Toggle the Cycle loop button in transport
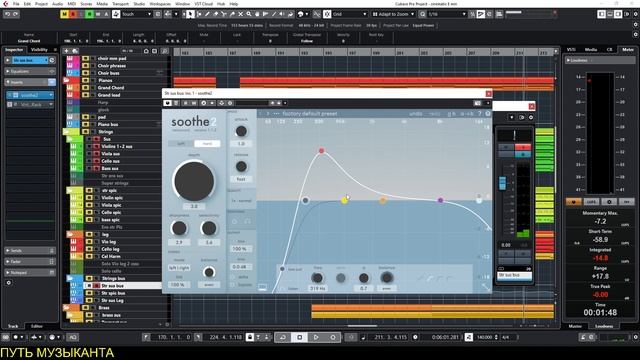The width and height of the screenshot is (640, 360). (282, 337)
